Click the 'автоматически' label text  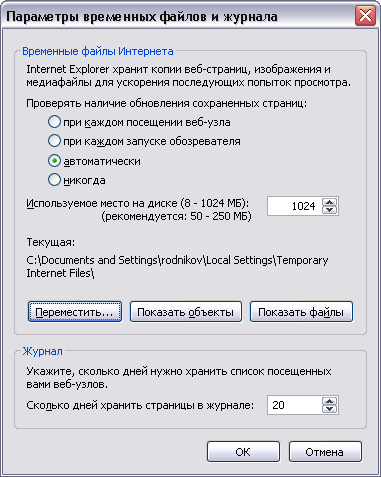pos(102,161)
